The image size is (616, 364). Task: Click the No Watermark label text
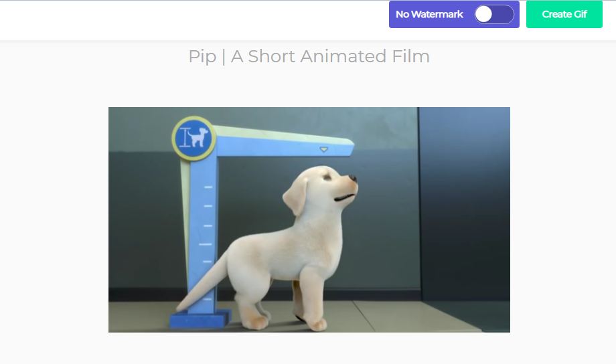point(429,15)
